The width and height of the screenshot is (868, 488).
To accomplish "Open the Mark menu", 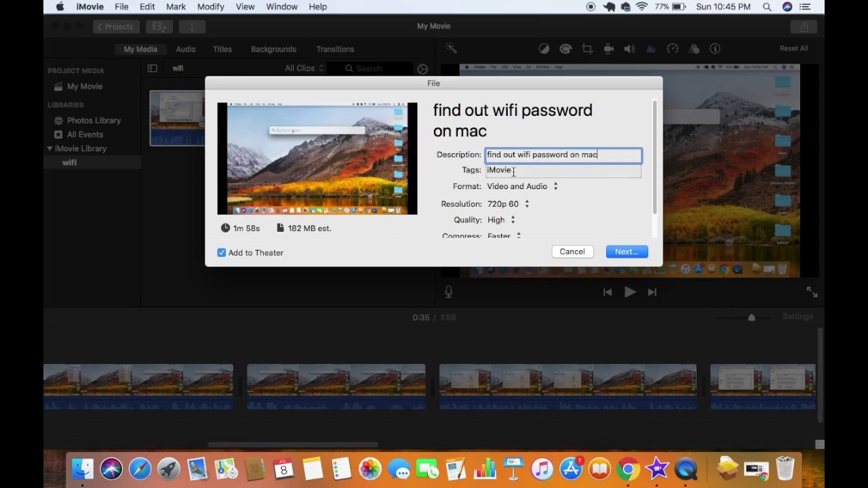I will (x=176, y=7).
